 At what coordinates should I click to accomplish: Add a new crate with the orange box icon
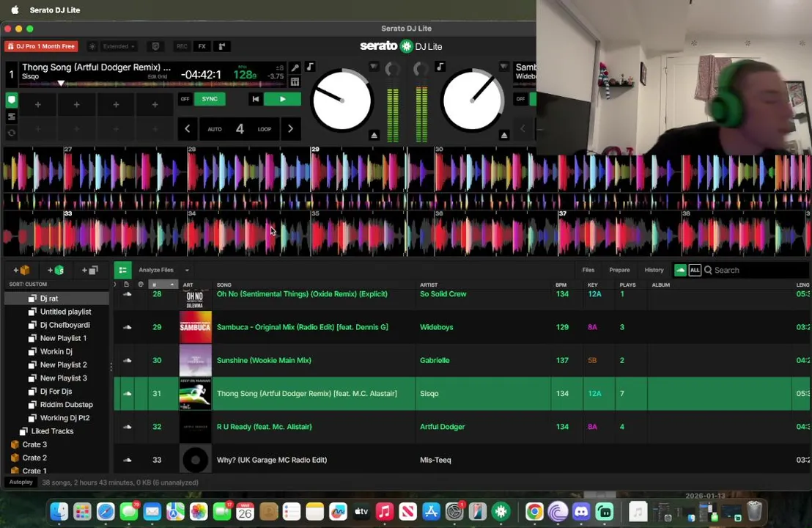(x=21, y=270)
